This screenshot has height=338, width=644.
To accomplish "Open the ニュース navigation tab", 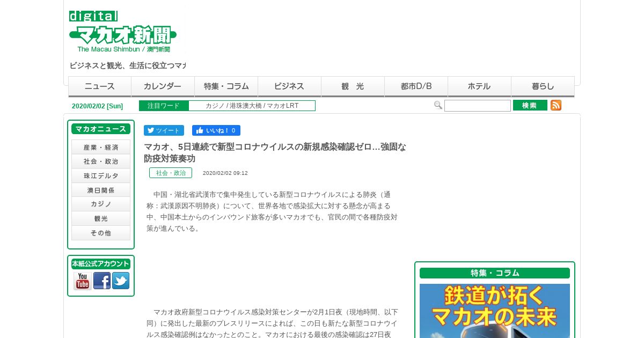I will click(x=100, y=86).
